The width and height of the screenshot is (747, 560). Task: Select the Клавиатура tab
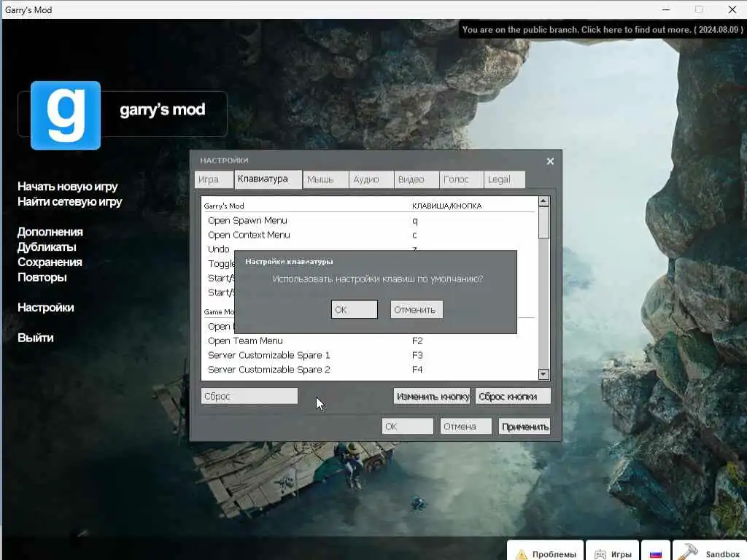pos(268,179)
